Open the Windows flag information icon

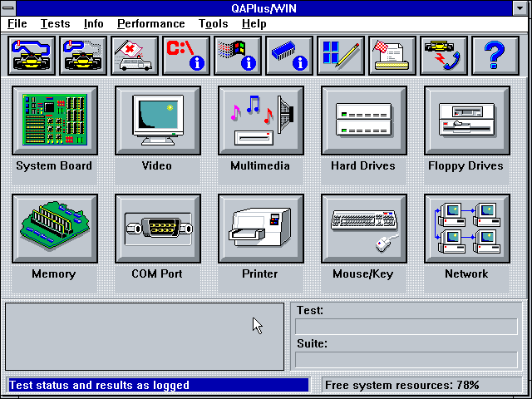[x=238, y=56]
